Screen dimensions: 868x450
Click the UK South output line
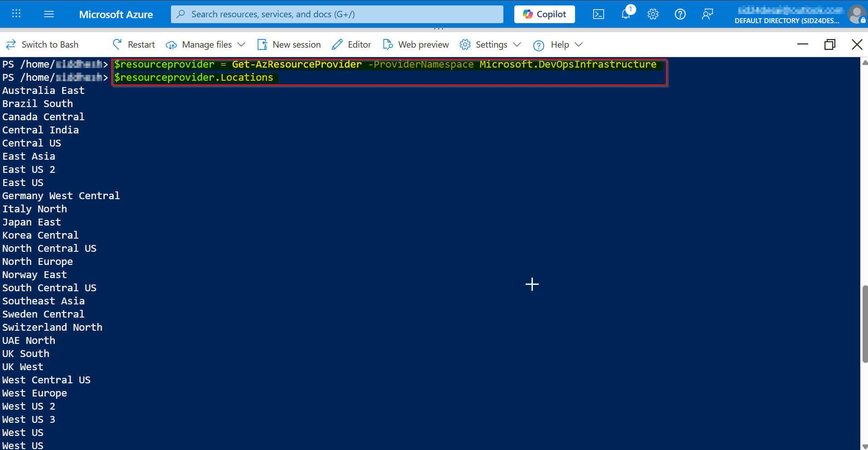26,354
